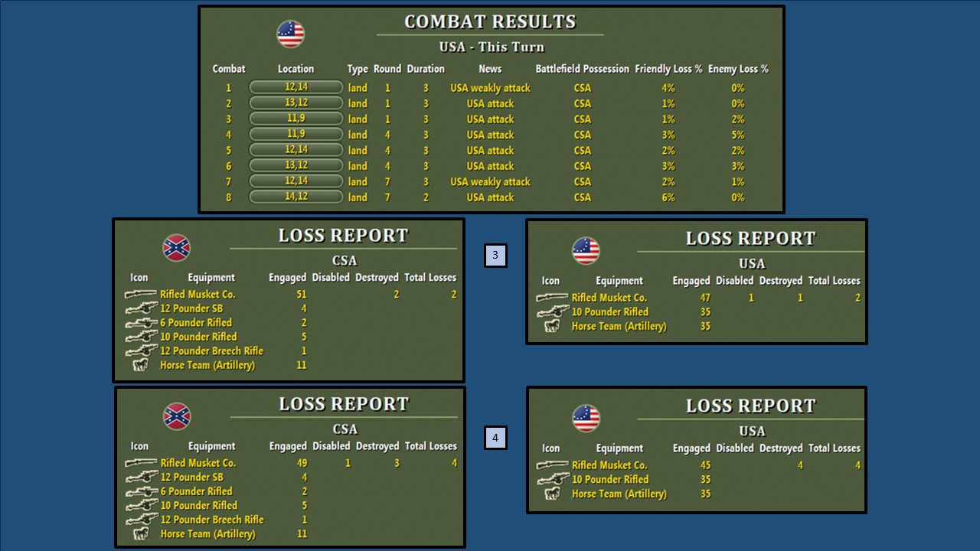Click the "Duration" column header
The width and height of the screenshot is (980, 551).
(x=426, y=69)
